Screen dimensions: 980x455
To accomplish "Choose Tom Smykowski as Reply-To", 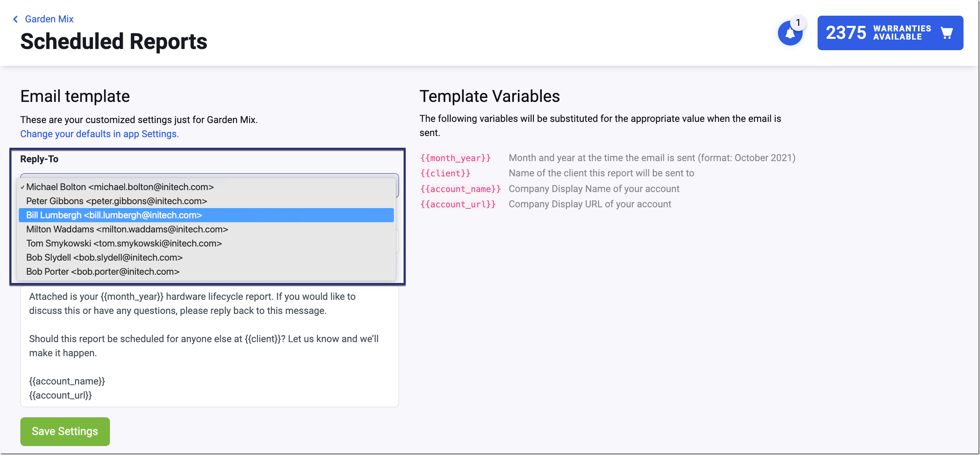I will [206, 243].
